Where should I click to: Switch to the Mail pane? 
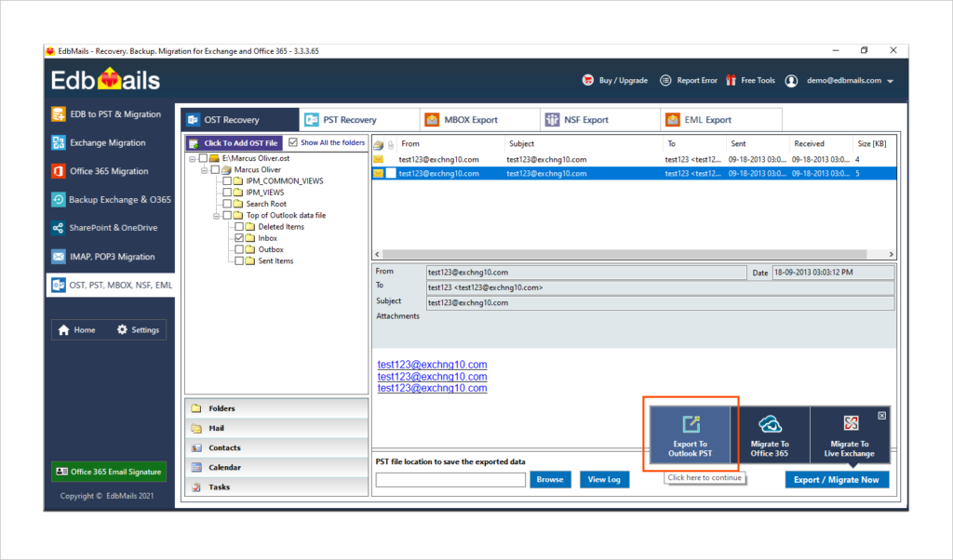(276, 428)
